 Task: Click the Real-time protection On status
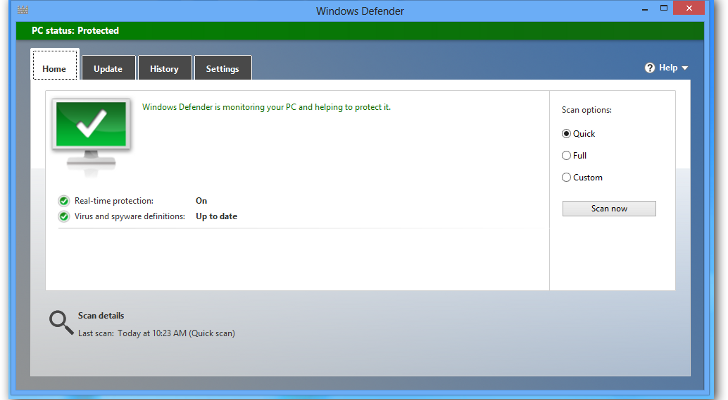[x=201, y=201]
